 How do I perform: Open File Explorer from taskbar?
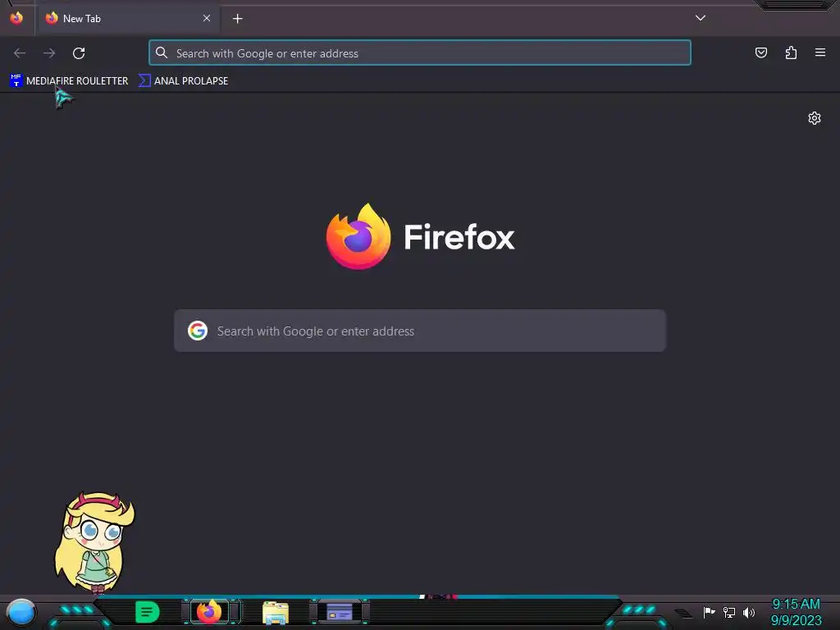(276, 612)
